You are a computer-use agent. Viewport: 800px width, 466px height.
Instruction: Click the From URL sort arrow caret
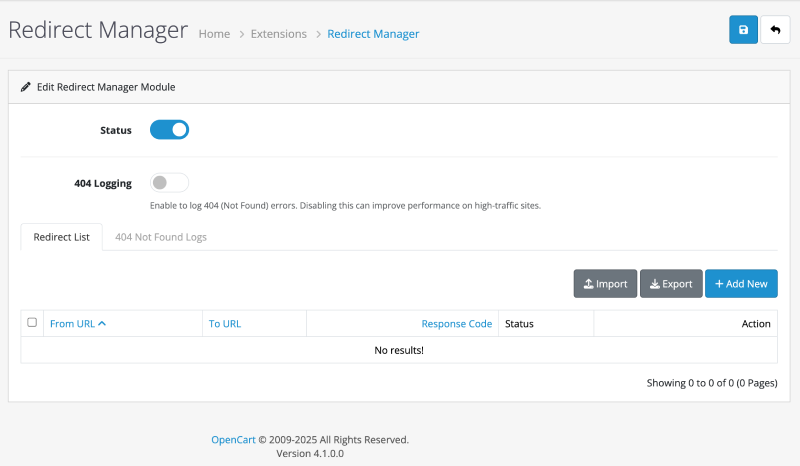(x=102, y=323)
